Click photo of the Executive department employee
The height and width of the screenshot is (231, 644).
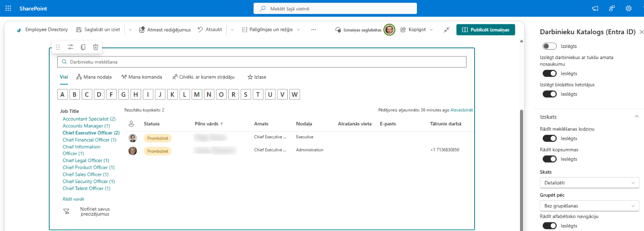pyautogui.click(x=133, y=138)
